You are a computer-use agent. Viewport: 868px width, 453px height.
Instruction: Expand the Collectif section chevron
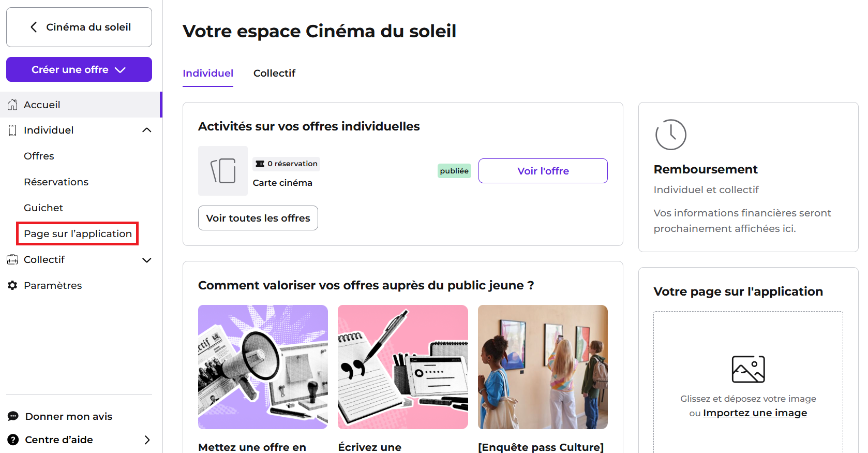147,260
